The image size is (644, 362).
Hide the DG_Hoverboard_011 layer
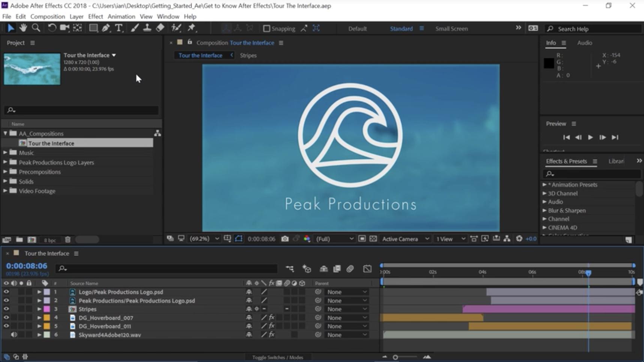click(x=6, y=326)
